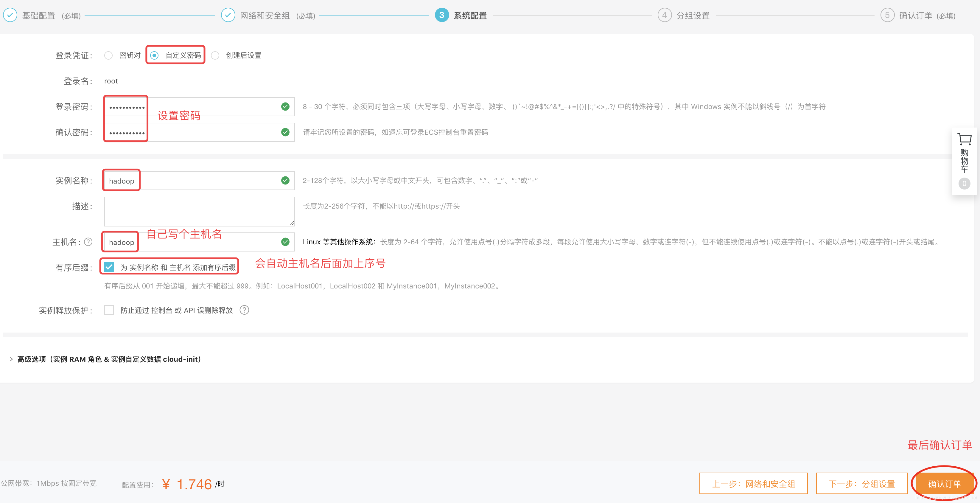Screen dimensions: 980x503
Task: Click the ¥ 1.746 price value
Action: [187, 484]
